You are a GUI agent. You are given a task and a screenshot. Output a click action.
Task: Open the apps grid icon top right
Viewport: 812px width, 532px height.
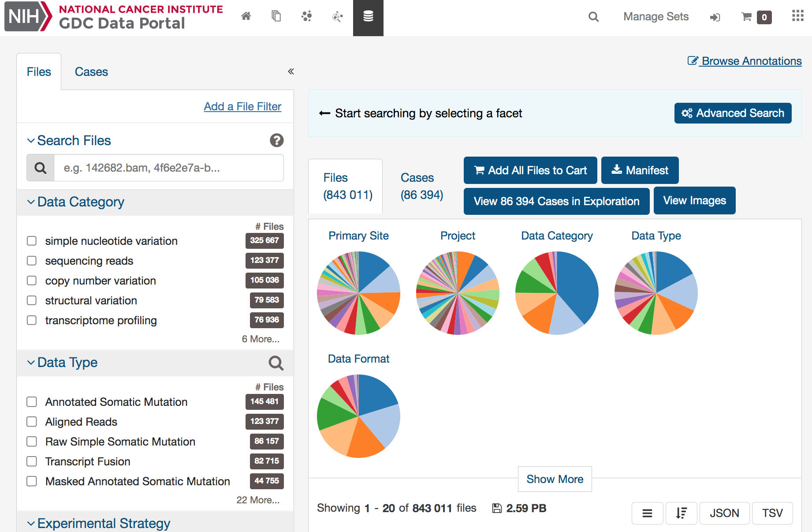point(797,16)
